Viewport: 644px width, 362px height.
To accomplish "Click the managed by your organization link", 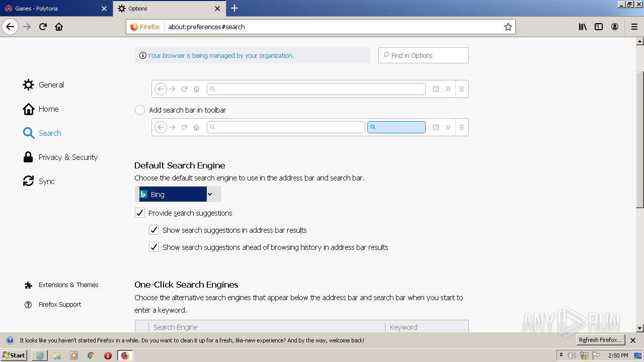I will [x=220, y=55].
